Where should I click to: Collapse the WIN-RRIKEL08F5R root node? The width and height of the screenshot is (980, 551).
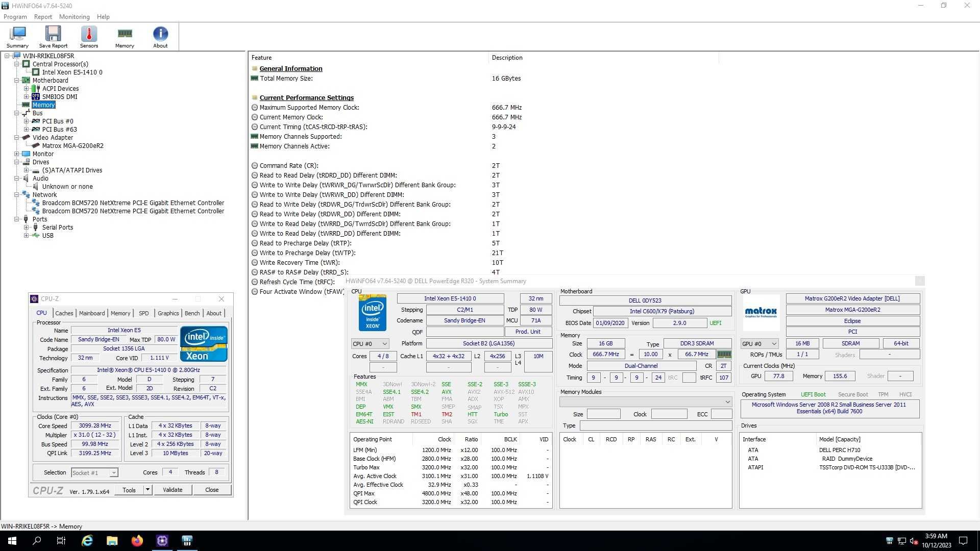7,56
